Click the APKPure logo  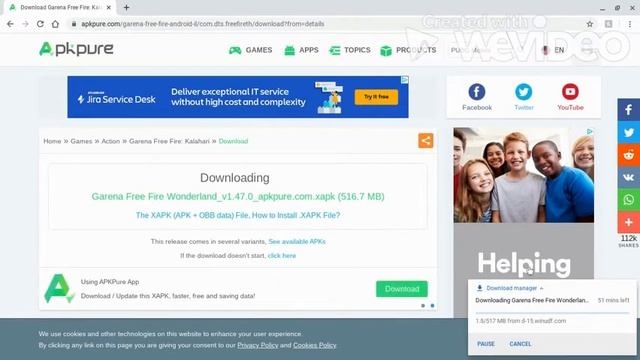76,49
